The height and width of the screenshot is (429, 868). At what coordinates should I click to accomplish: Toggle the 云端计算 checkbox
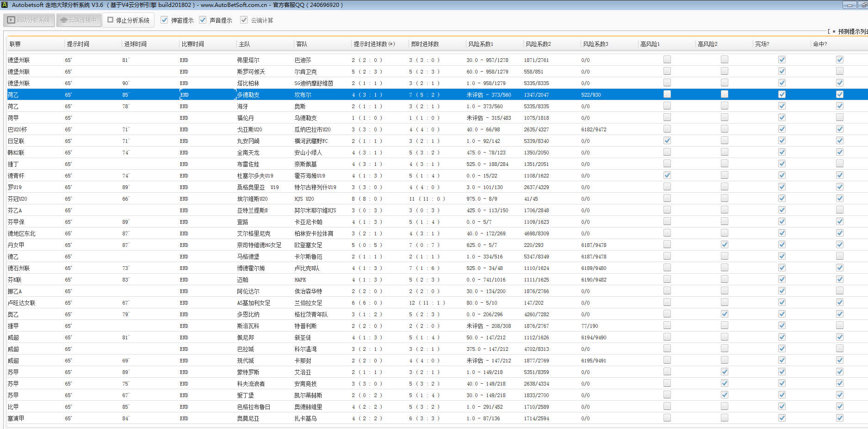pos(244,20)
